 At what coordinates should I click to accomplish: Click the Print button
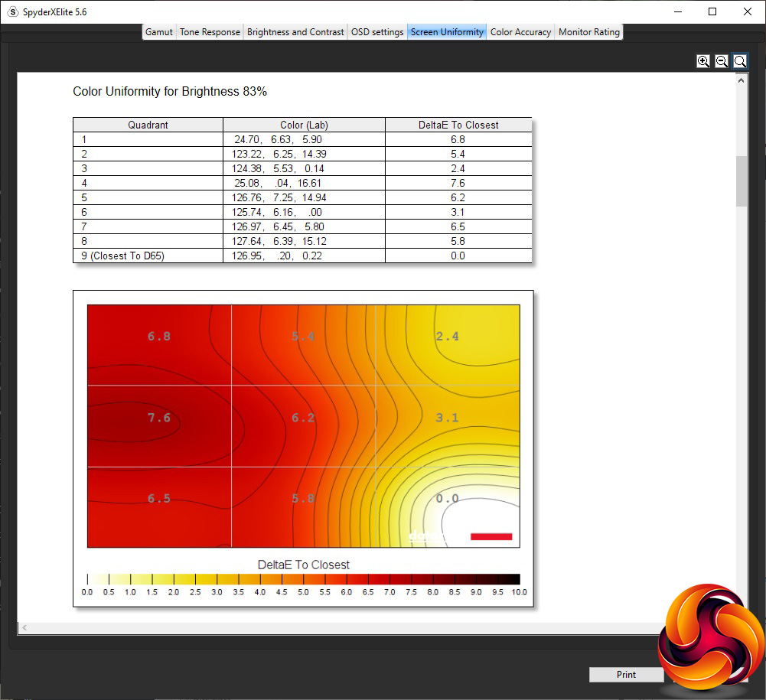click(626, 675)
